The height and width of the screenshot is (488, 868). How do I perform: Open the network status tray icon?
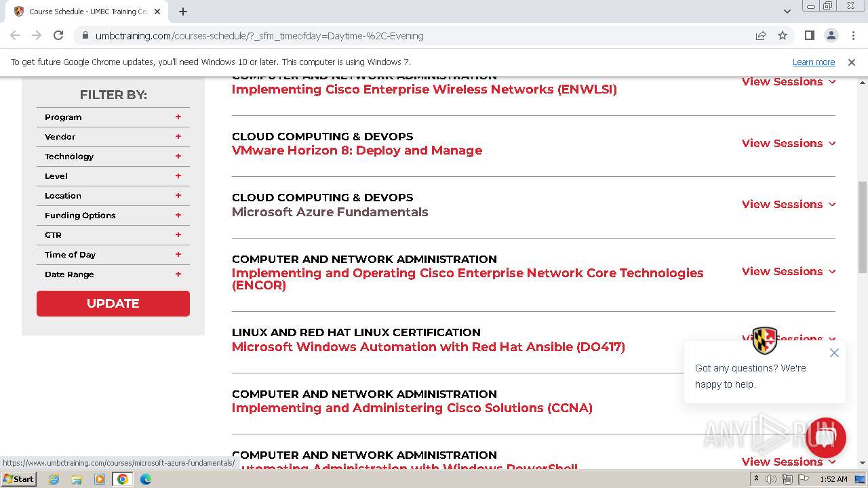(787, 479)
